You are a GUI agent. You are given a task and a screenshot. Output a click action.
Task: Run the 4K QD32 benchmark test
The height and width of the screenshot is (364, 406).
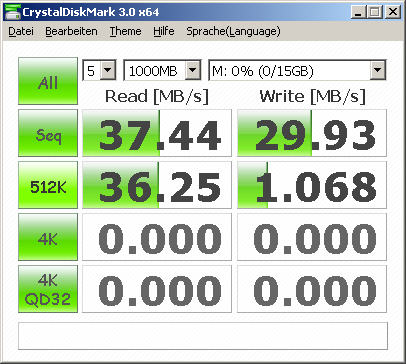[x=48, y=289]
